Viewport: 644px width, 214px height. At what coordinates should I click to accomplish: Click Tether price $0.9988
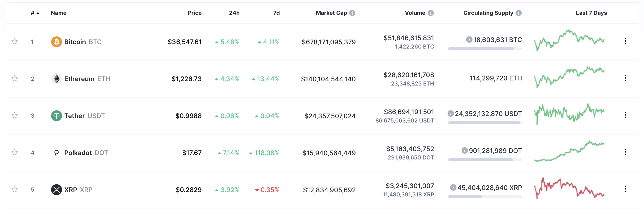[189, 116]
